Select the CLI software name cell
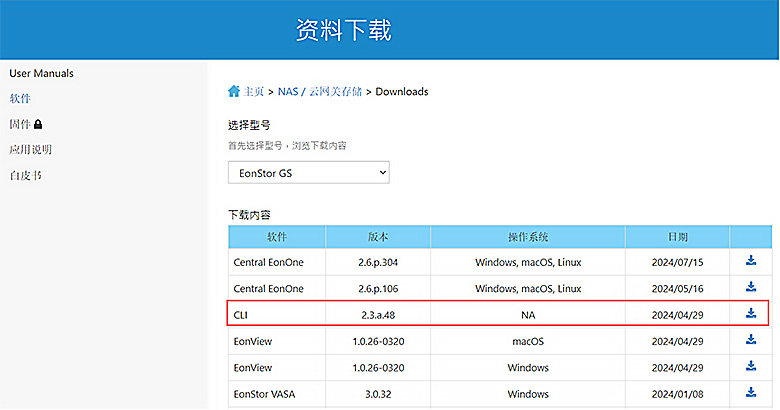Viewport: 780px width, 410px height. (x=277, y=315)
